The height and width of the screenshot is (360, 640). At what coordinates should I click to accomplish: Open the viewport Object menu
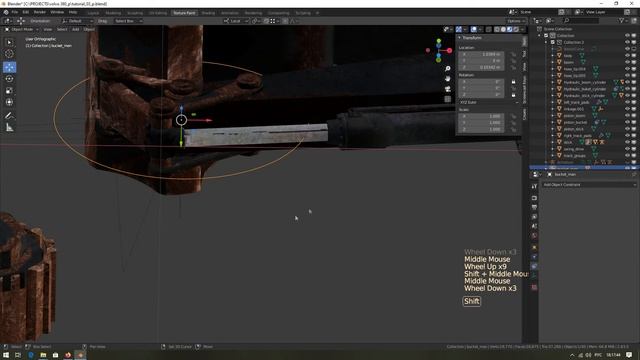click(89, 29)
